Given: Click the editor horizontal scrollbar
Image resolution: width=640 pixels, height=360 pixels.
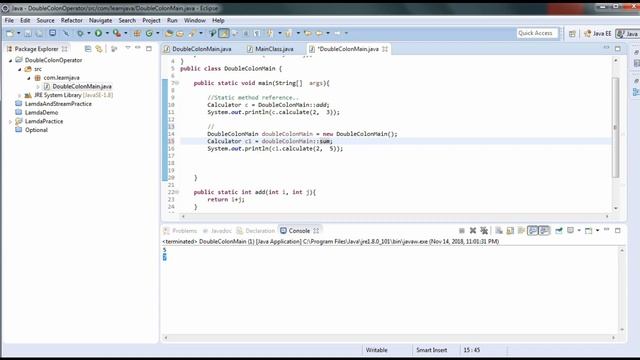Looking at the screenshot, I should [394, 216].
